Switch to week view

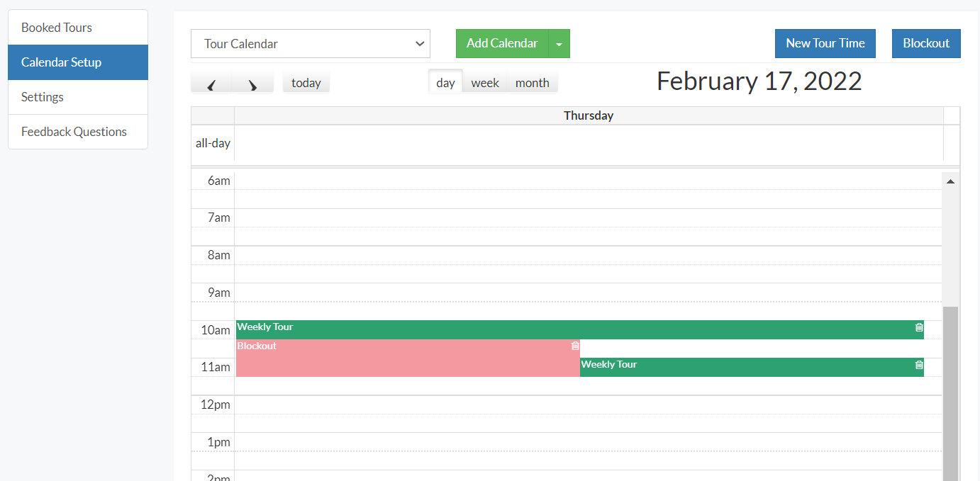coord(485,82)
